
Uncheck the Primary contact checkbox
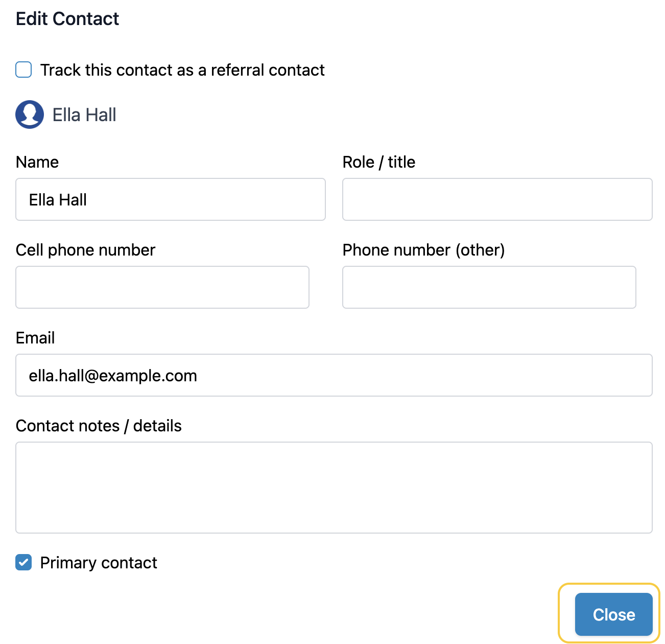click(23, 562)
